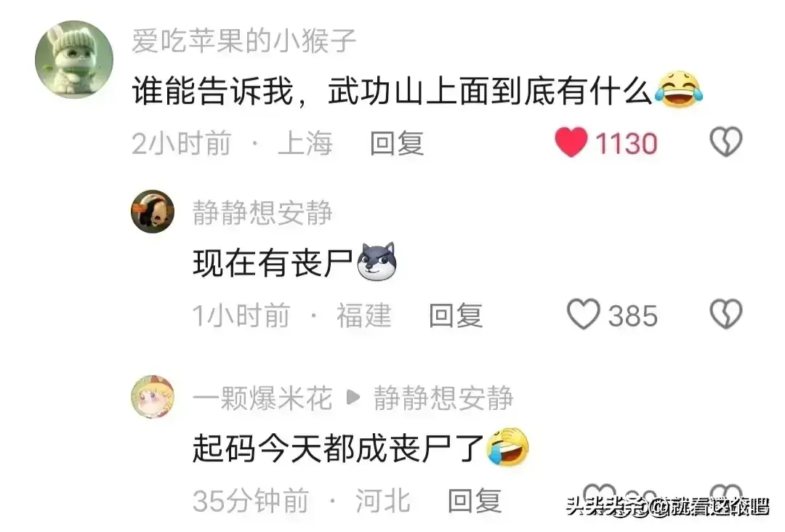
Task: Open username 爱吃苹果的小猴子
Action: (x=243, y=41)
